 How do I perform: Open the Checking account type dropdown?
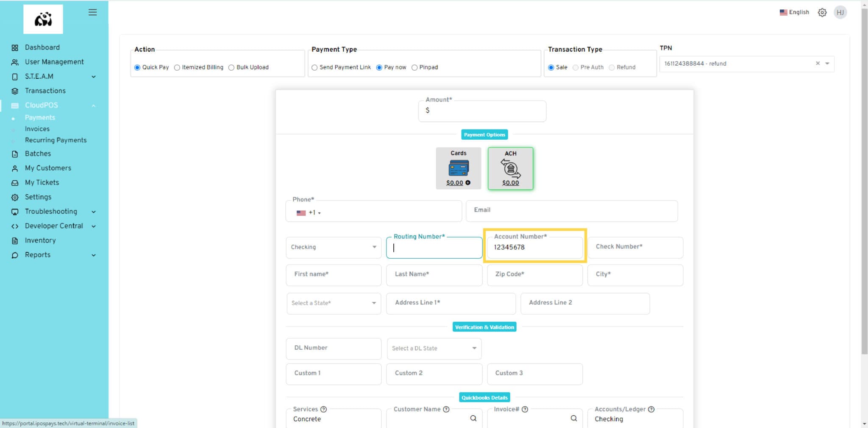point(334,247)
